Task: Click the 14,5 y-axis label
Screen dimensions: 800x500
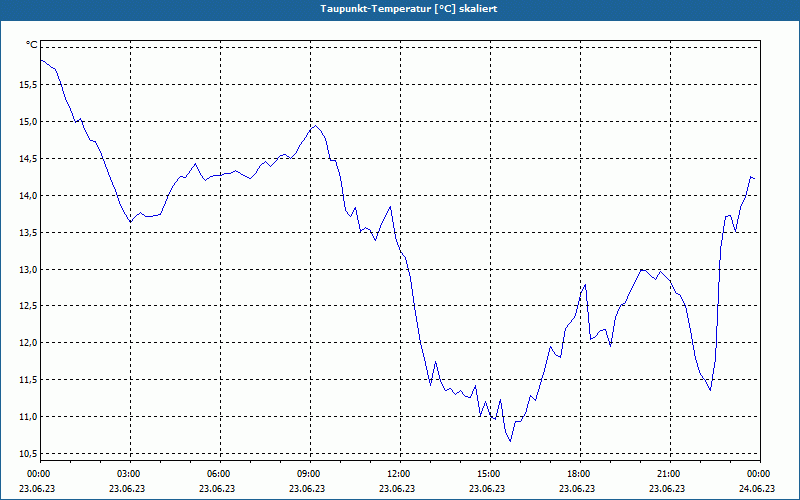Action: click(x=28, y=159)
